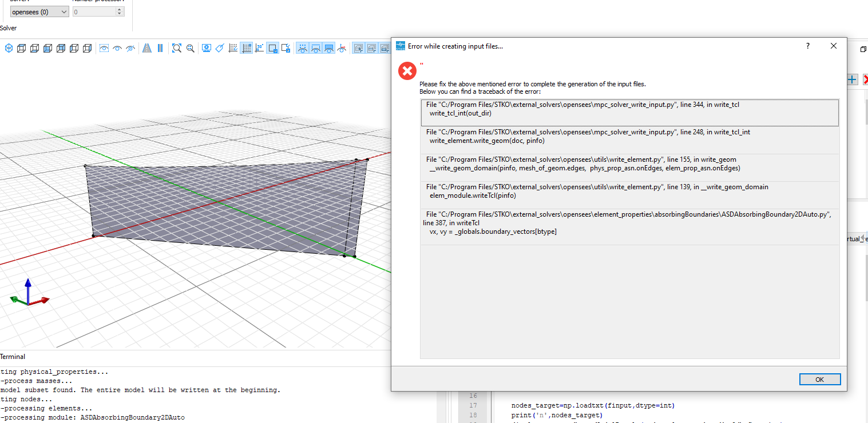Toggle the show-faces eye icon
The width and height of the screenshot is (868, 423).
point(329,49)
